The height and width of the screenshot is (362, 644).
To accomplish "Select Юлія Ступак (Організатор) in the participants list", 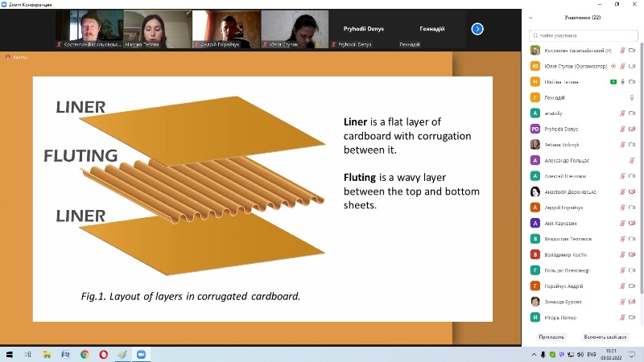I will 583,66.
